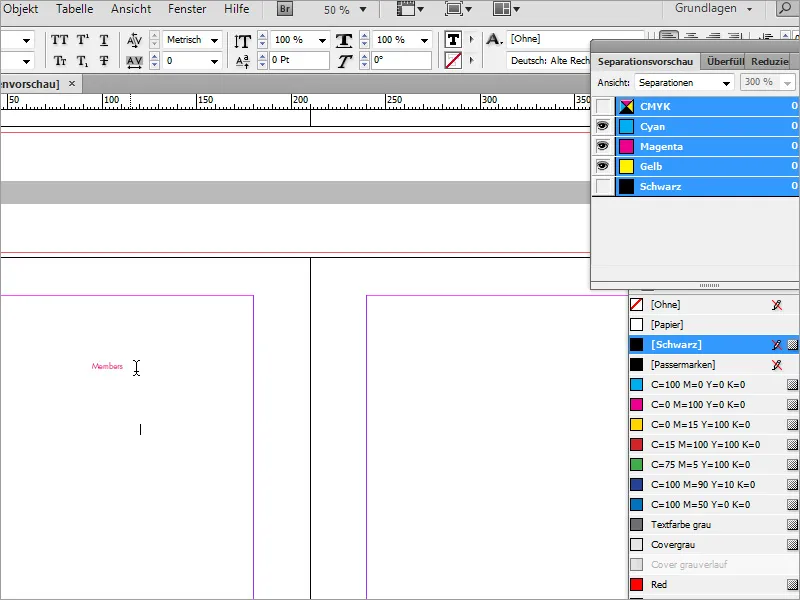This screenshot has width=800, height=600.
Task: Switch to the Reduzie tab
Action: (769, 61)
